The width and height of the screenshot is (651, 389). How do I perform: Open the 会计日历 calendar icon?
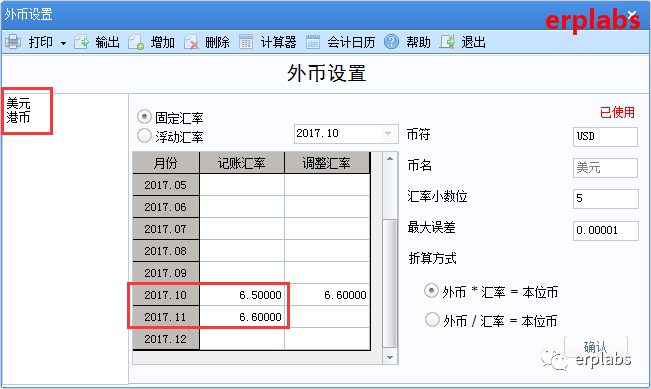coord(313,42)
